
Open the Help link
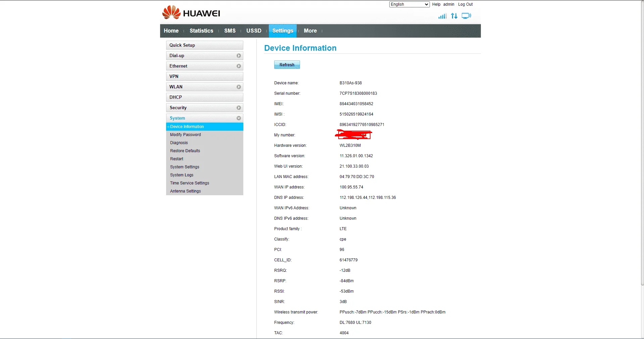click(436, 4)
